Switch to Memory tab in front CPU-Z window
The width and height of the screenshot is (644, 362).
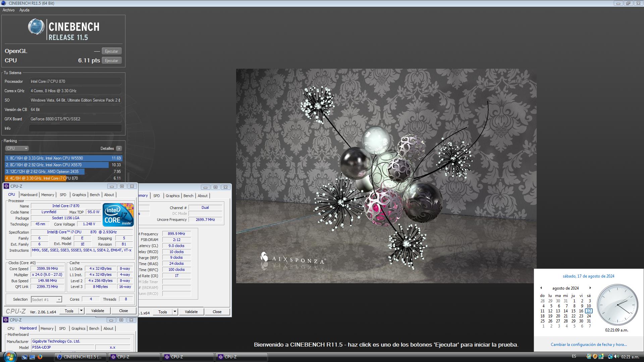pyautogui.click(x=48, y=195)
